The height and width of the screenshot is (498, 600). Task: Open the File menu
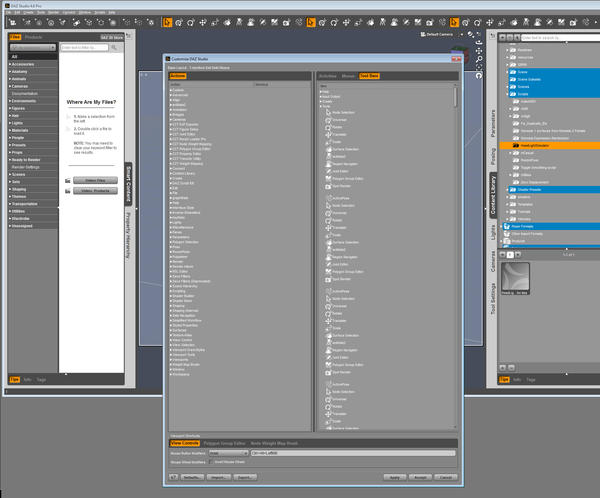(x=8, y=12)
